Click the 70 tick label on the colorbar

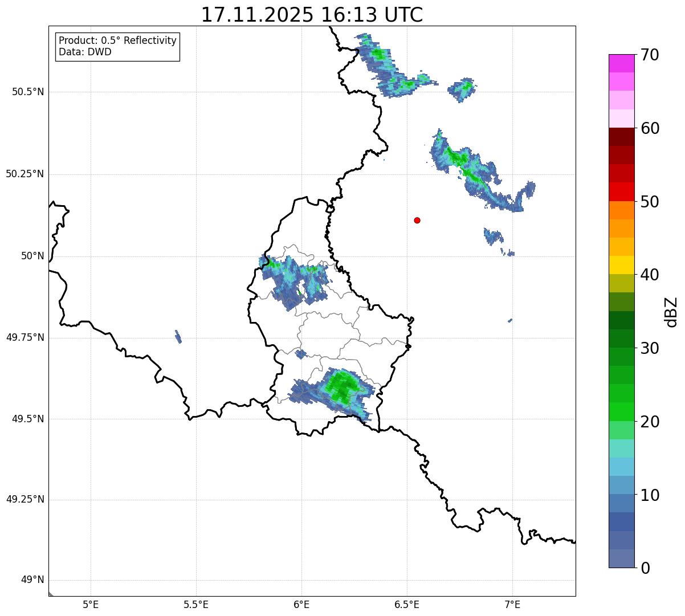(x=649, y=55)
